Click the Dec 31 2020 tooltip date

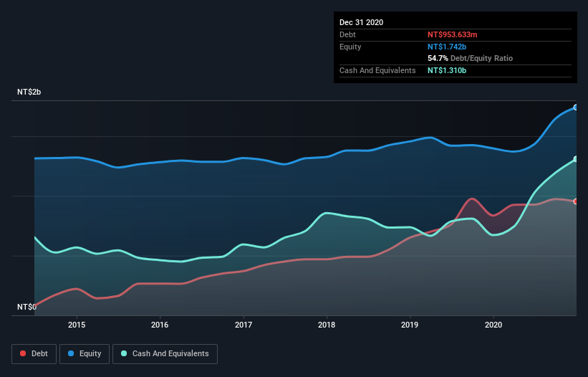pos(361,22)
